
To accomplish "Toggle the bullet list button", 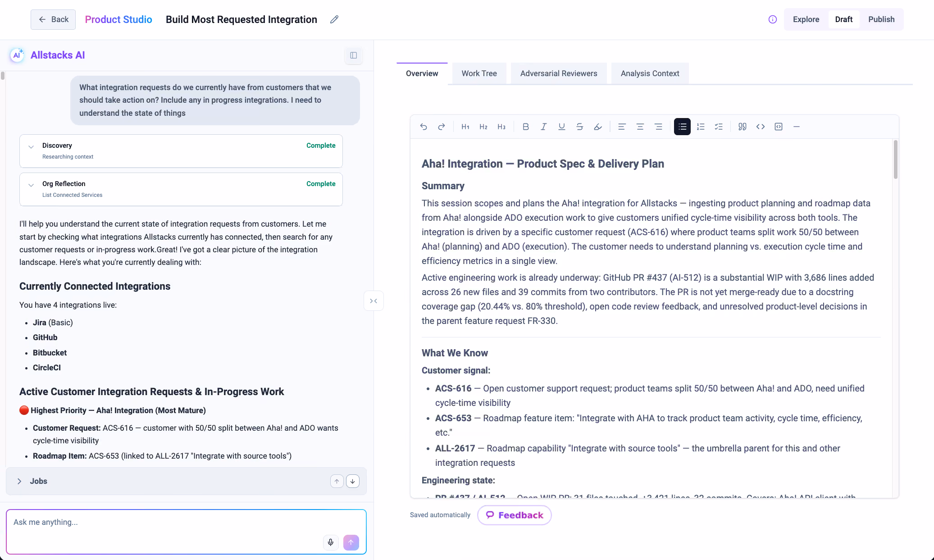I will (x=682, y=127).
